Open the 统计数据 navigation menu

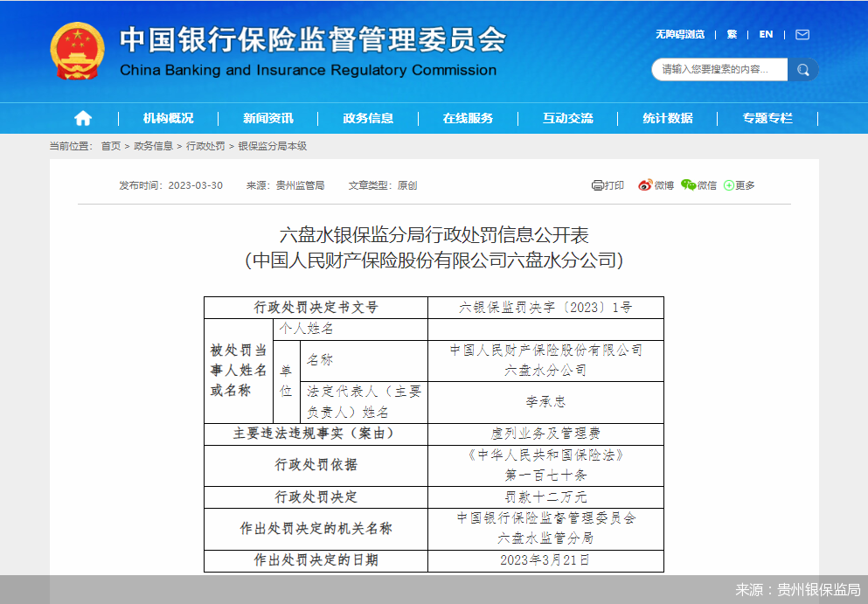tap(668, 118)
